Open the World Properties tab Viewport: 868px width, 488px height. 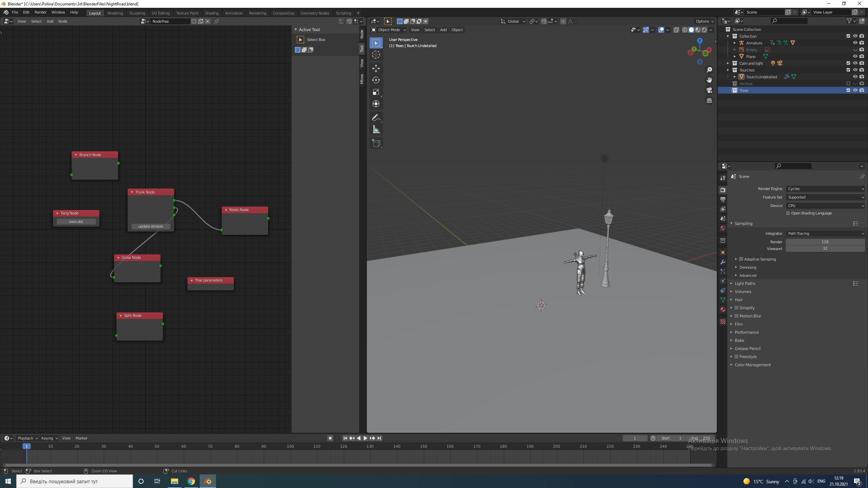(723, 228)
